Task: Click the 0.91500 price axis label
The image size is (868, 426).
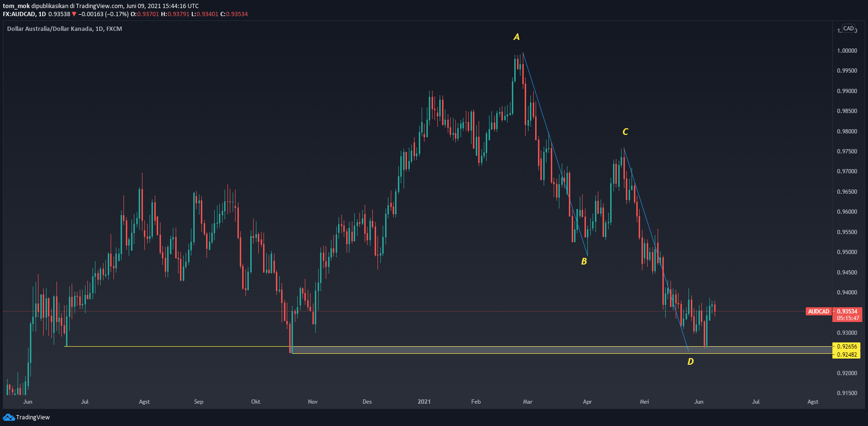Action: click(847, 393)
